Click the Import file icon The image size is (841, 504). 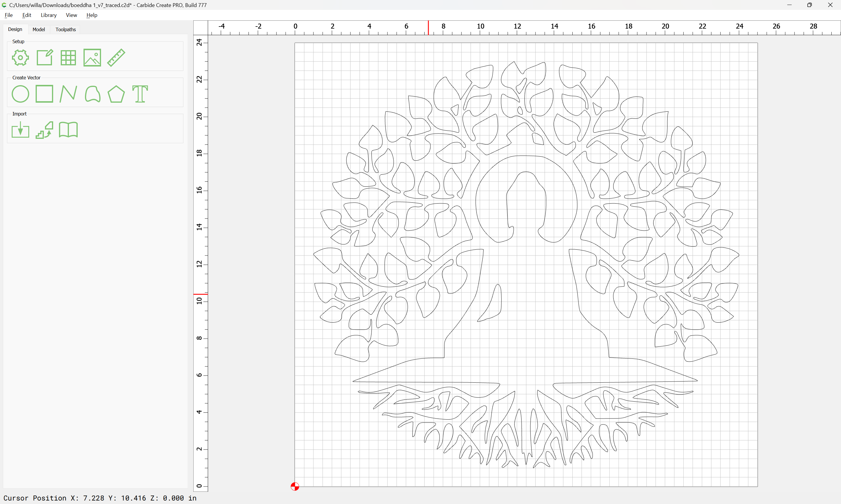[x=20, y=130]
